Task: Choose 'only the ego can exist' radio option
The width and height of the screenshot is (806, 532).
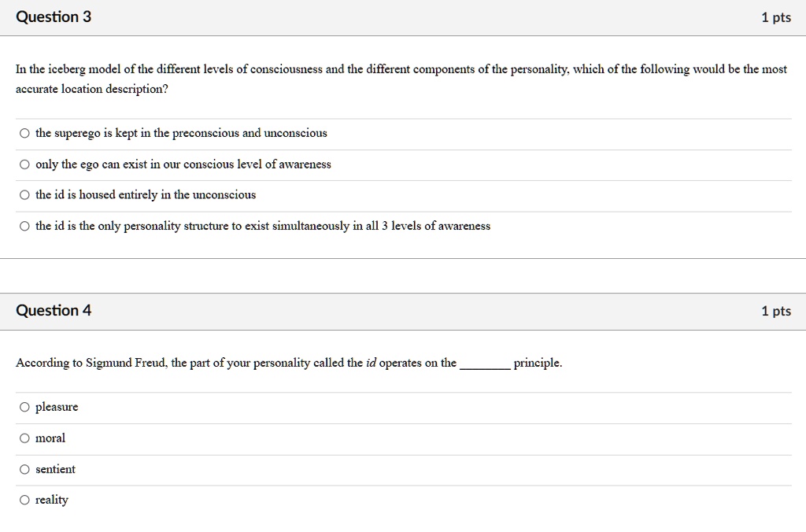Action: (x=24, y=164)
